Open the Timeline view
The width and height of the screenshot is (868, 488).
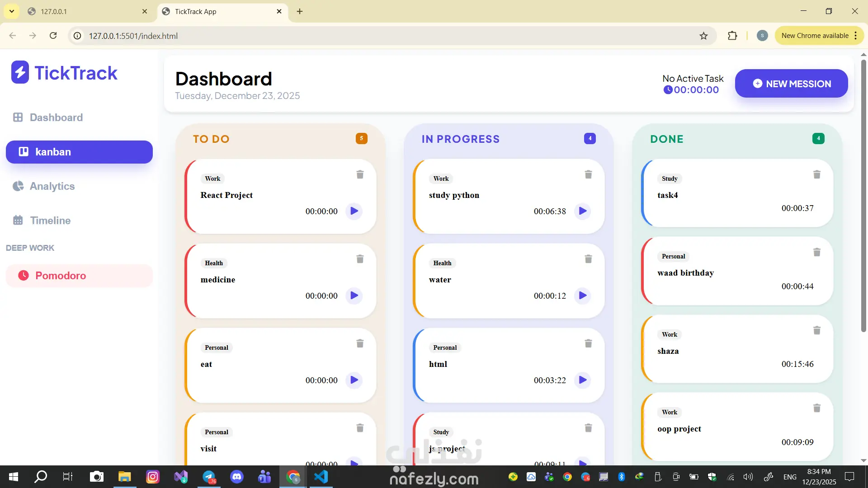tap(50, 221)
